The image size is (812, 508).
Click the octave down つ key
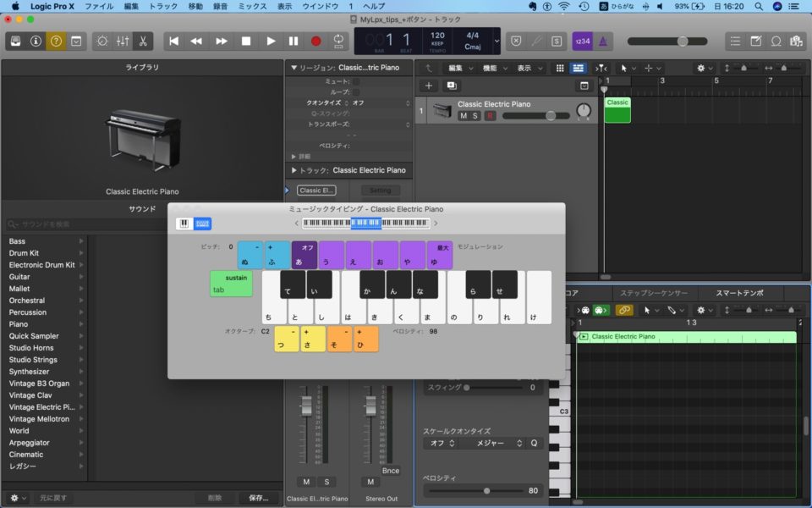click(x=287, y=339)
